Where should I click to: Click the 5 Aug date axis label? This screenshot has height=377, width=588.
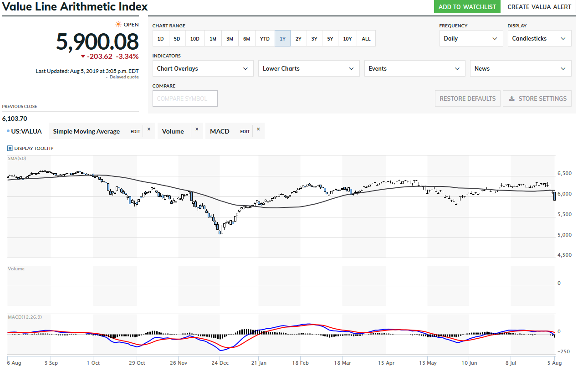(554, 363)
